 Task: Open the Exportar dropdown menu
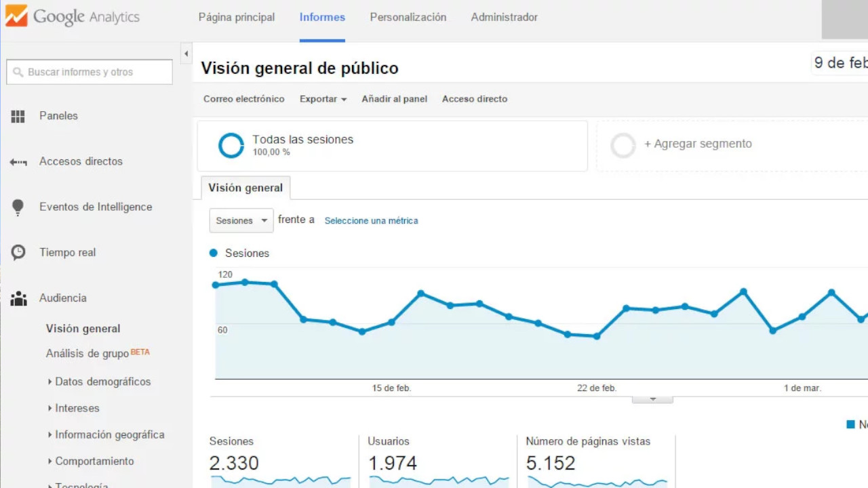[323, 99]
